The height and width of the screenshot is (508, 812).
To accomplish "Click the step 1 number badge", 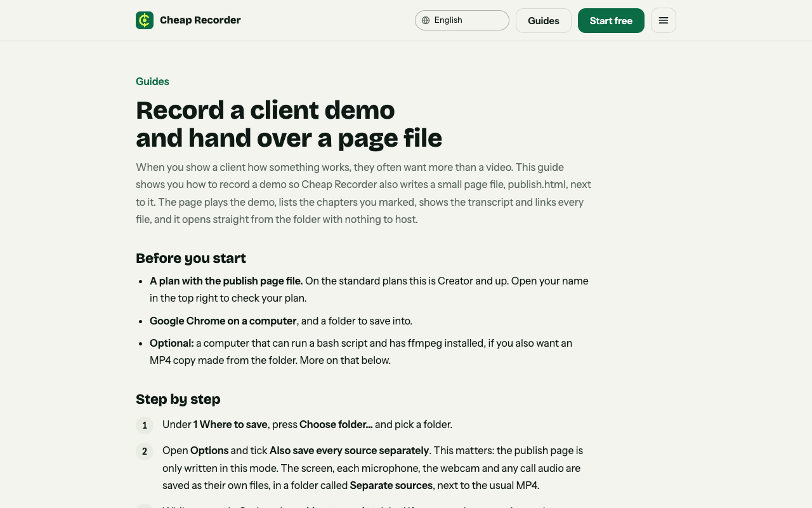I will coord(145,425).
